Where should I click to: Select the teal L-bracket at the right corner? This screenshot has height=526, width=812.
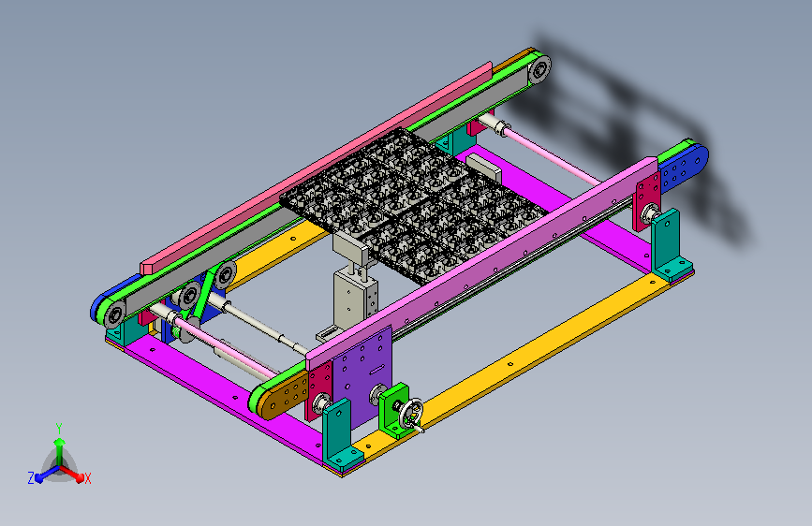(670, 246)
